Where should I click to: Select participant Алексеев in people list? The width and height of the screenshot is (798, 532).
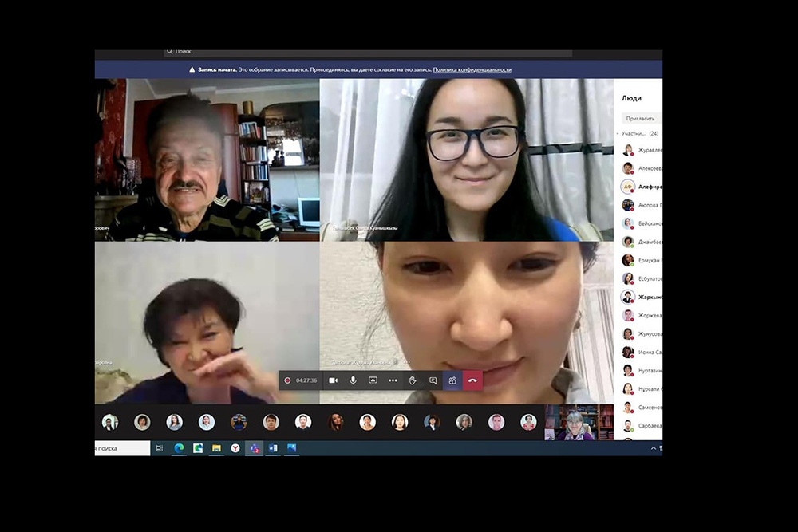pyautogui.click(x=642, y=168)
